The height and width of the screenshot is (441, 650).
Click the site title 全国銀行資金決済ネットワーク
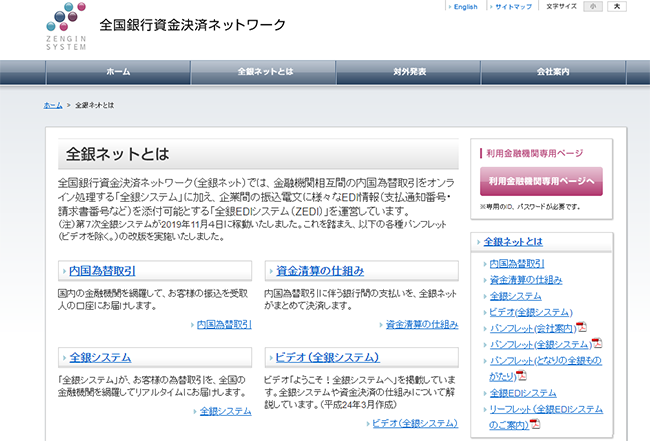pyautogui.click(x=192, y=25)
